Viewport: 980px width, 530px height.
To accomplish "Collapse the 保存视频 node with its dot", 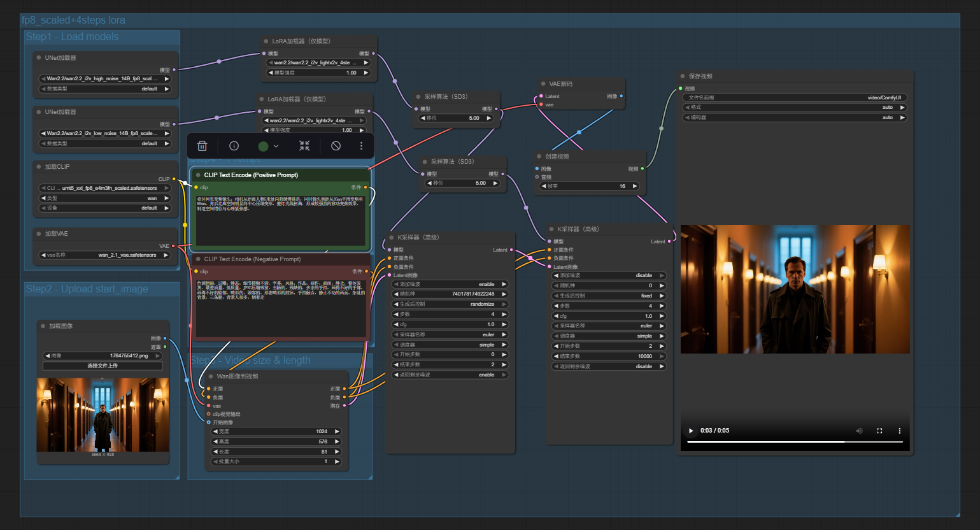I will pyautogui.click(x=683, y=76).
